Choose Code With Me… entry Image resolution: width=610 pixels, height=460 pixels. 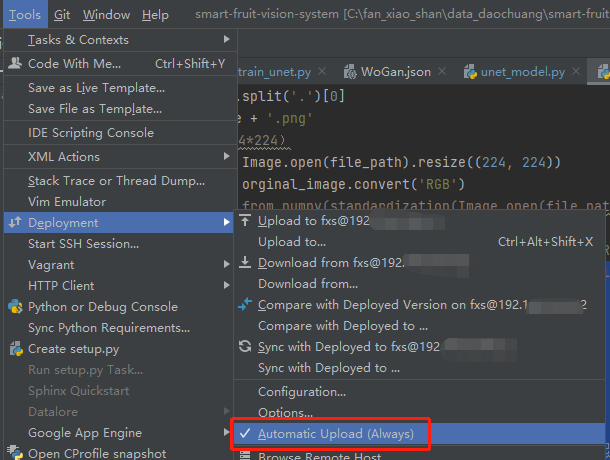(x=120, y=63)
